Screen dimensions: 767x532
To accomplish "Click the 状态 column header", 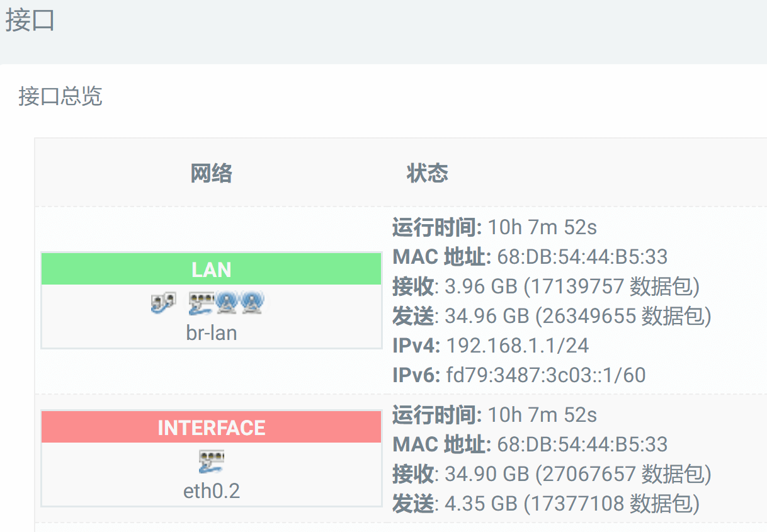I will coord(428,173).
